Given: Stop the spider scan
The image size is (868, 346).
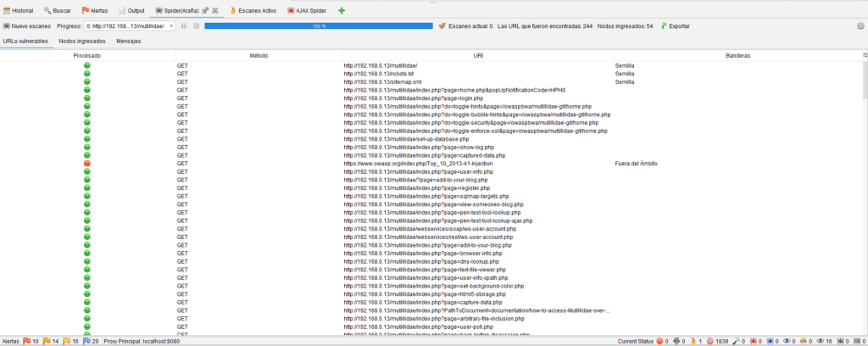Looking at the screenshot, I should point(196,26).
